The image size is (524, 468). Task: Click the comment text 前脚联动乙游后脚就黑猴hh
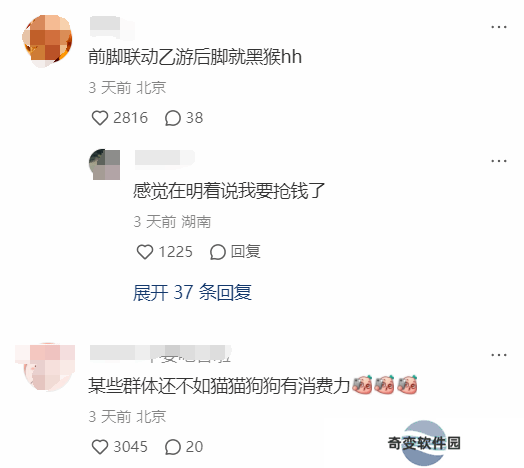195,57
